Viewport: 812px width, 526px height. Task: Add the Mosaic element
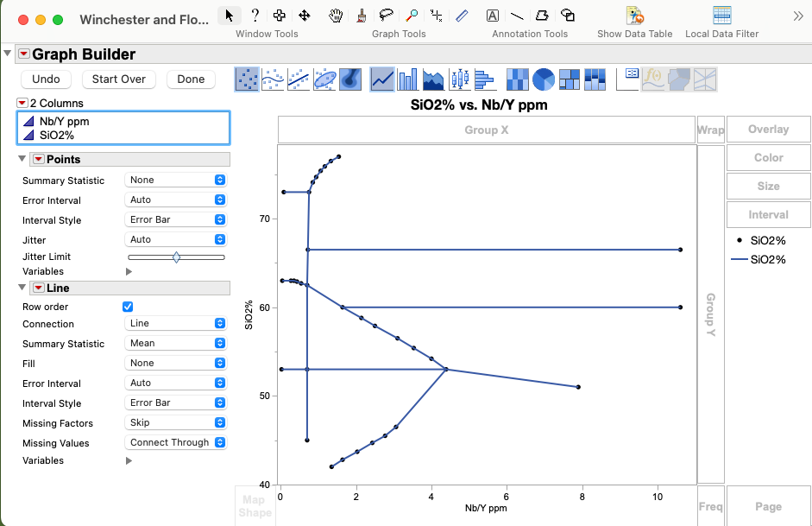tap(595, 79)
